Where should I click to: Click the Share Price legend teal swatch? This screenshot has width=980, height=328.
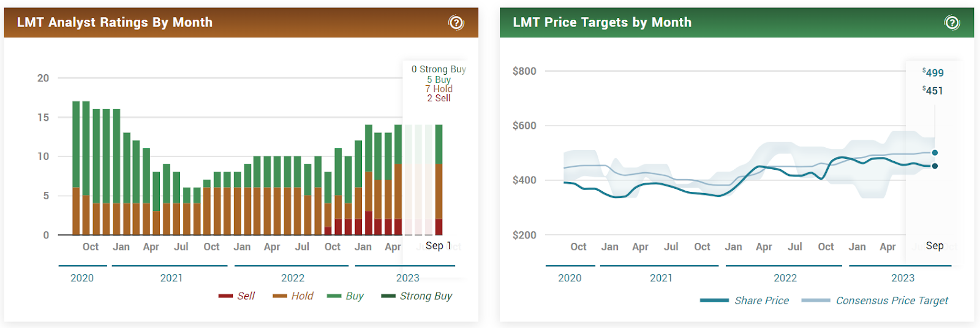click(x=714, y=300)
